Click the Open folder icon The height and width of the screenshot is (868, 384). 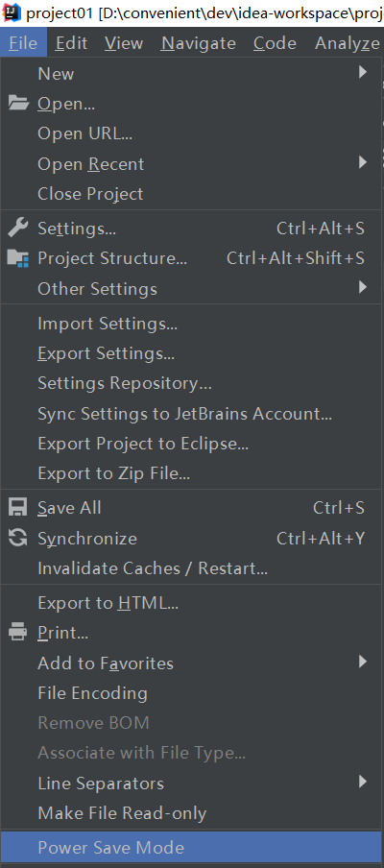[x=18, y=104]
